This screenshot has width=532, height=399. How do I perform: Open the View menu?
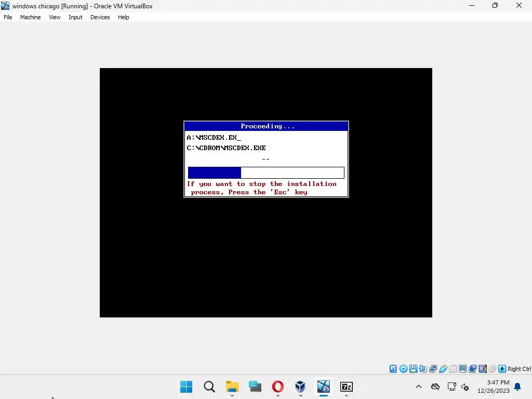54,17
